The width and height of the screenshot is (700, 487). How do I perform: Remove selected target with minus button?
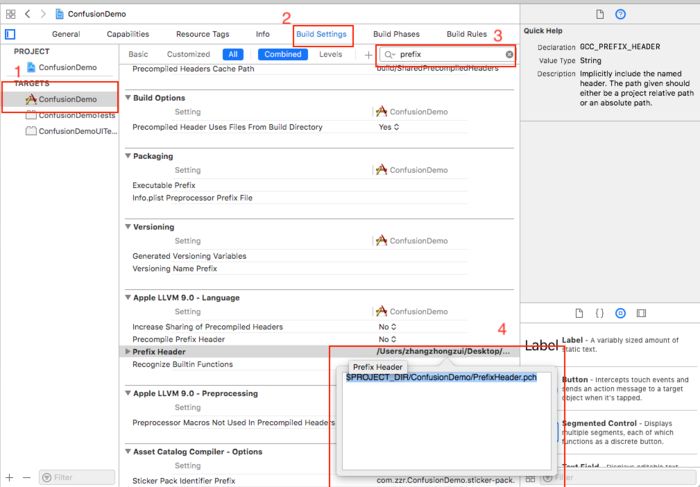coord(26,477)
